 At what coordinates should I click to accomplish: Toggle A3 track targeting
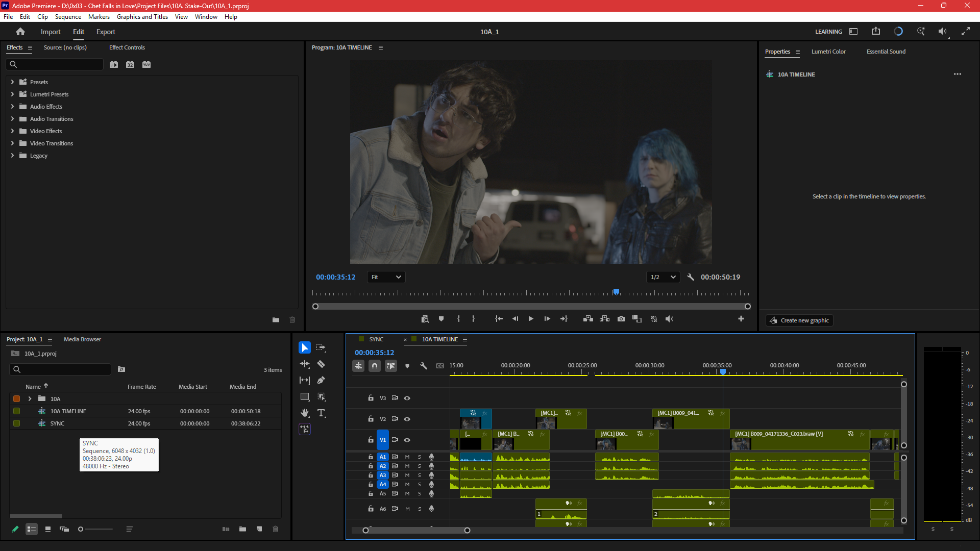(x=383, y=475)
